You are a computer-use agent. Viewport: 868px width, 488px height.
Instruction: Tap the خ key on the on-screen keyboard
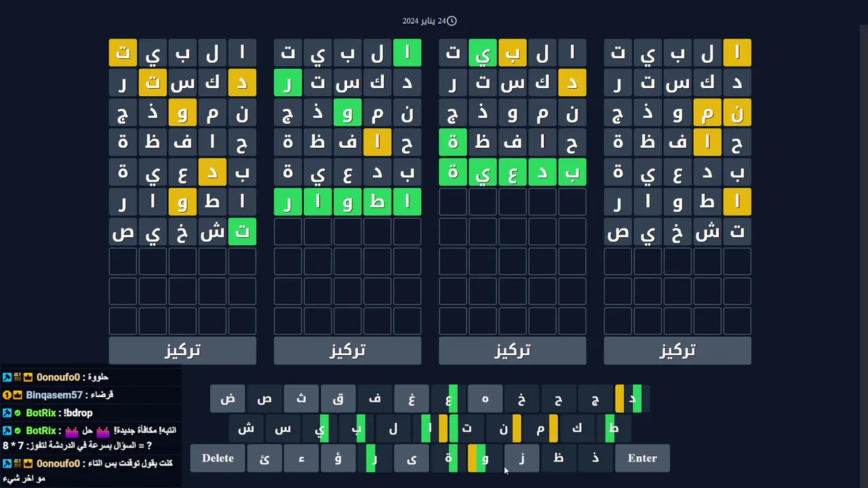click(x=521, y=399)
